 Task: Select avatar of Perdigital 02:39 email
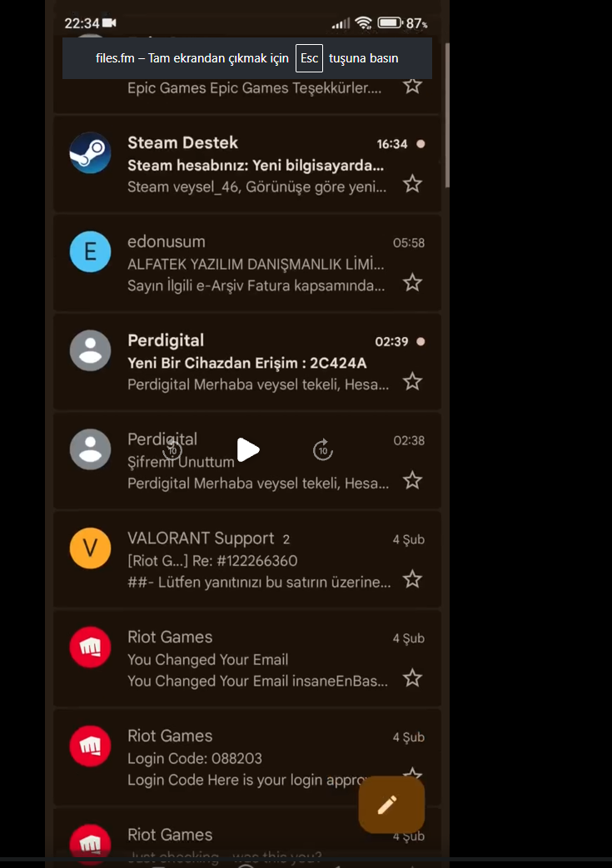tap(90, 350)
